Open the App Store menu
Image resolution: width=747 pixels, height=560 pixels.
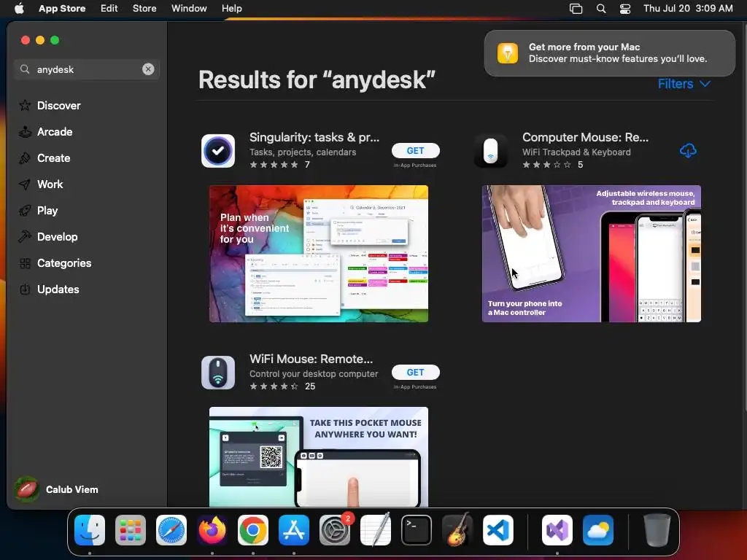62,8
